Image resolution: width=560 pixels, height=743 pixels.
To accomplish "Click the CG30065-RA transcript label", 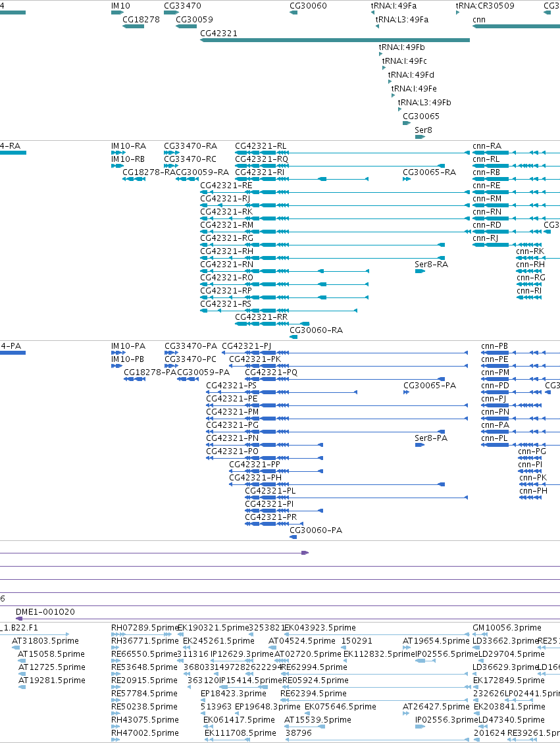I will 429,172.
